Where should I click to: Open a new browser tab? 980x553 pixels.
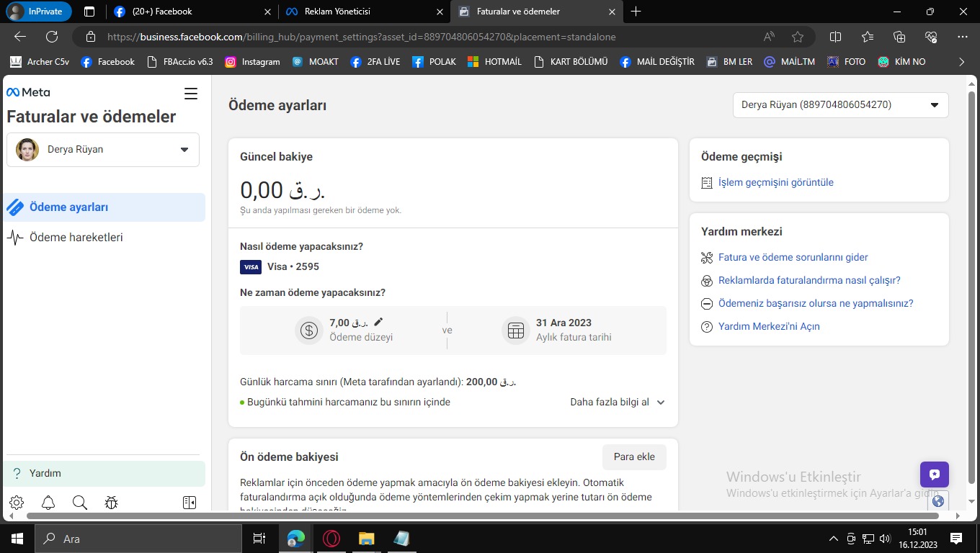click(636, 12)
